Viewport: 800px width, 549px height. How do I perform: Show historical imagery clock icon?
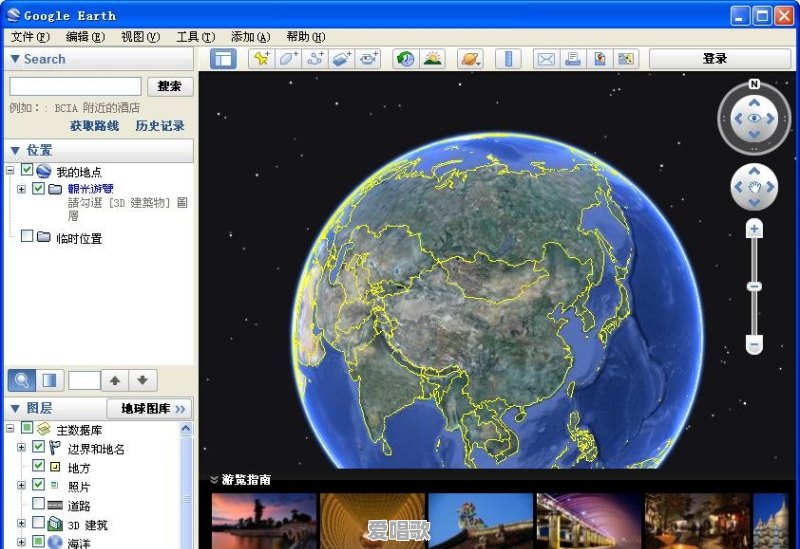tap(406, 59)
